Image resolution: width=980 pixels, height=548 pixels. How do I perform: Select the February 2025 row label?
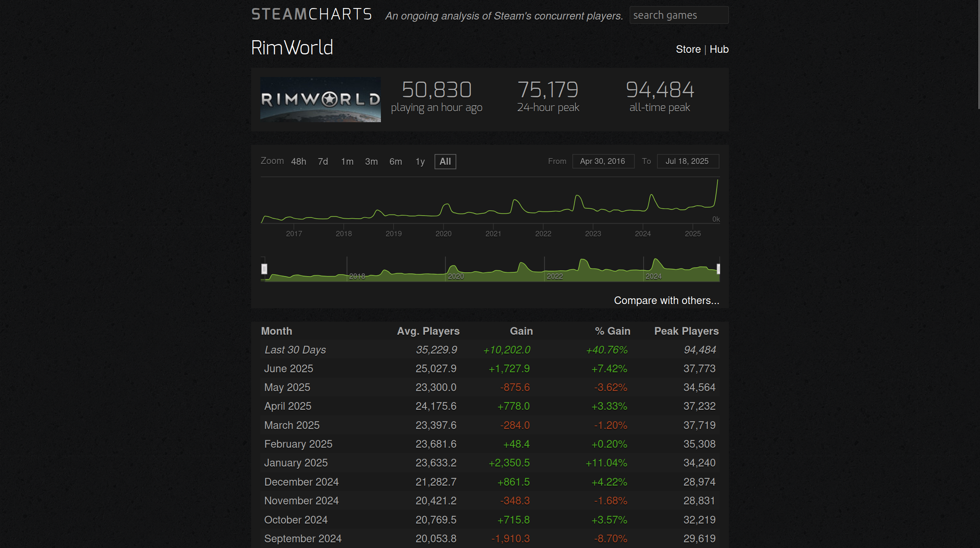[x=298, y=444]
